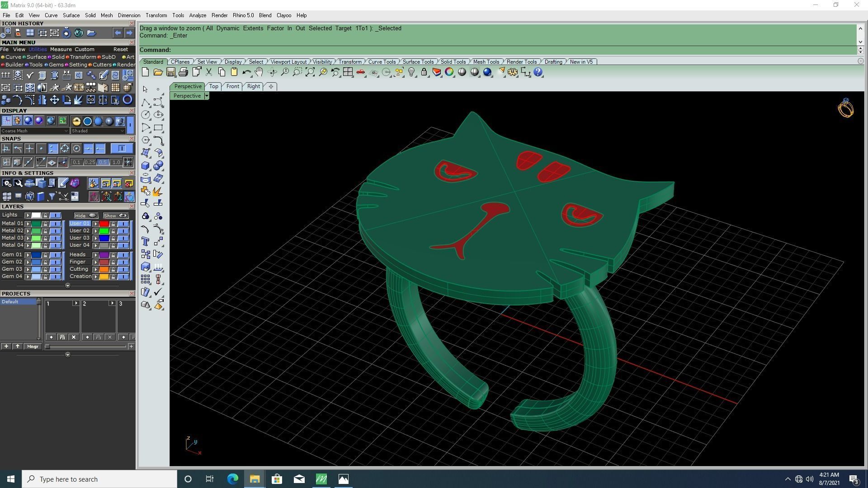Screen dimensions: 868x488
Task: Open the Perspective viewport dropdown arrow
Action: point(206,96)
